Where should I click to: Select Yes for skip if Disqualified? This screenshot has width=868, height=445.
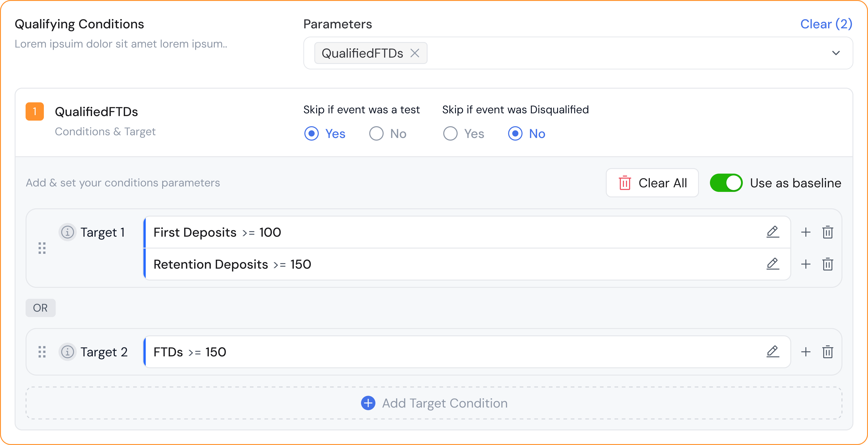(450, 133)
